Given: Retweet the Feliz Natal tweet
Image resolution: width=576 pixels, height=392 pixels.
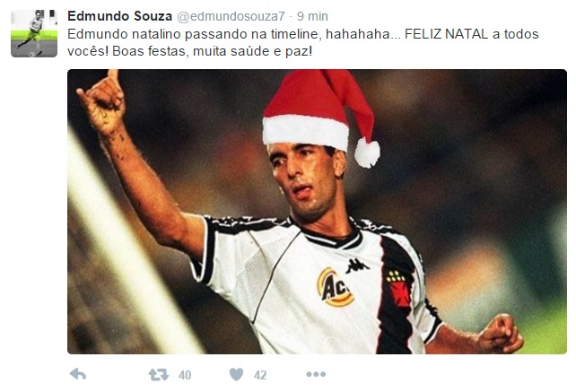Looking at the screenshot, I should point(159,375).
